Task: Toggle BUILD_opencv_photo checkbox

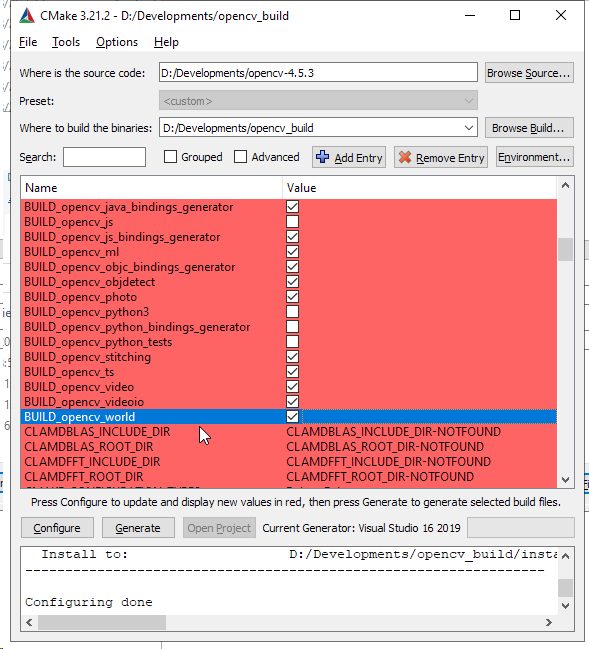Action: (292, 297)
